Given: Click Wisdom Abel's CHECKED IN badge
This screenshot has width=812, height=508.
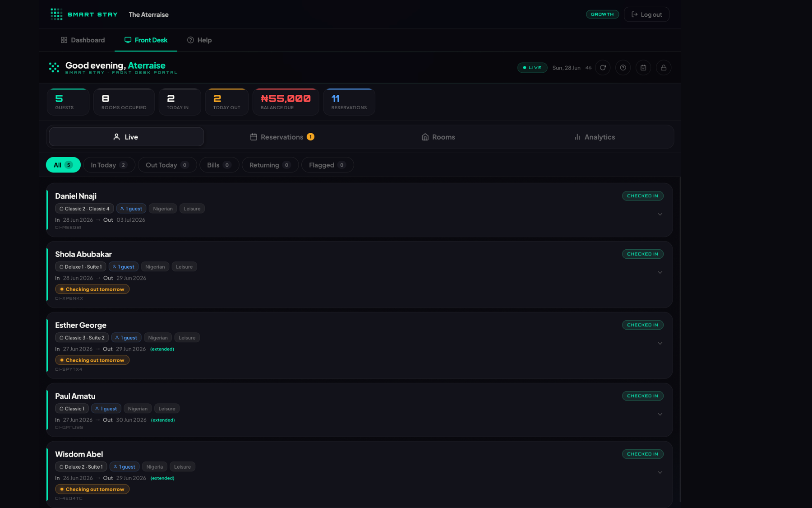Looking at the screenshot, I should [x=643, y=454].
